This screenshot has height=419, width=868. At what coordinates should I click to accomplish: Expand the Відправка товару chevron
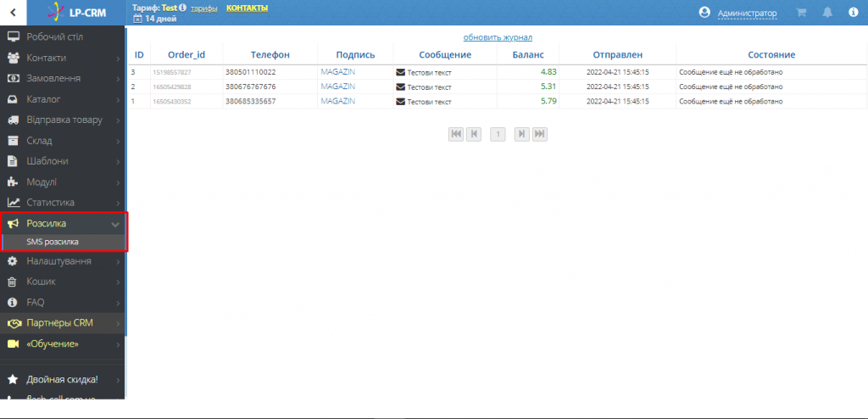coord(118,120)
